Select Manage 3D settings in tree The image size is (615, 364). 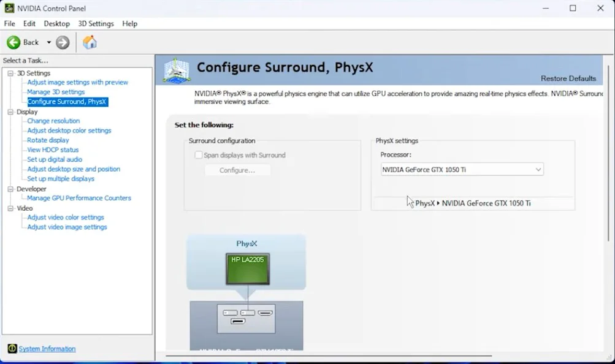click(x=56, y=92)
